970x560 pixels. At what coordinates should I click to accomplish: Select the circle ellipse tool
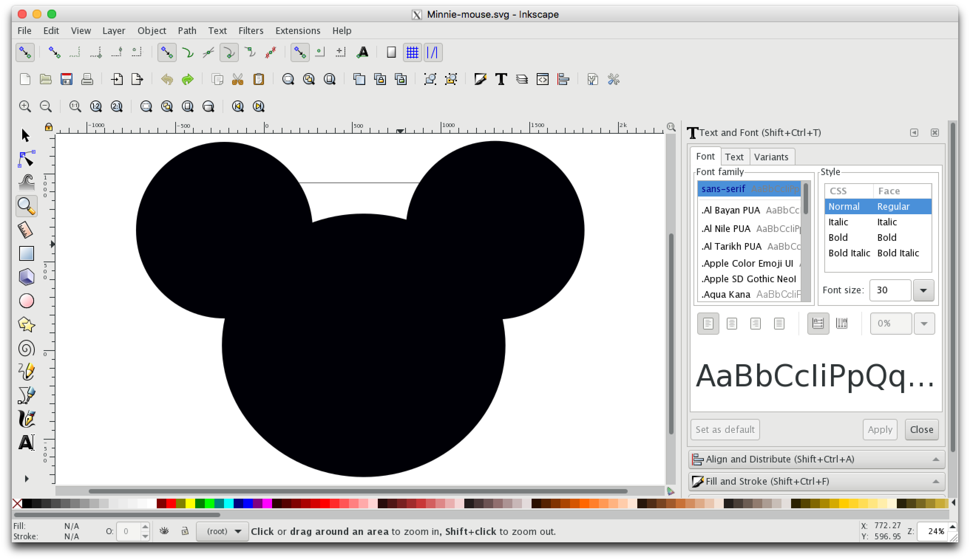(x=26, y=301)
